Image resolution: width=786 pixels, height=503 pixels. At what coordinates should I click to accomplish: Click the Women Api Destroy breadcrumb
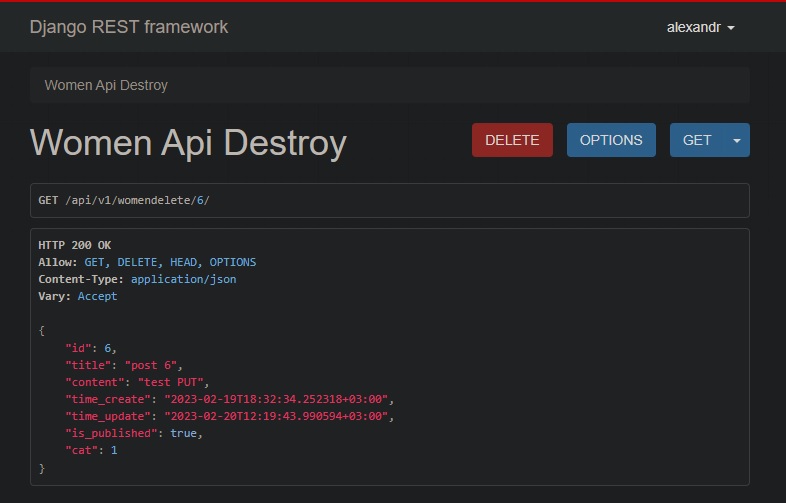106,85
